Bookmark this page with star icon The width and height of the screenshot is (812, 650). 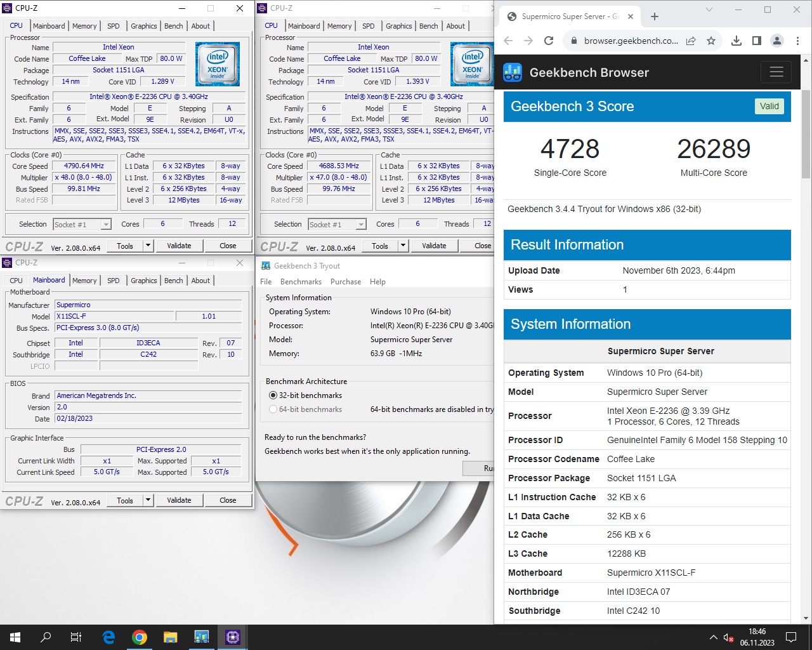(711, 41)
